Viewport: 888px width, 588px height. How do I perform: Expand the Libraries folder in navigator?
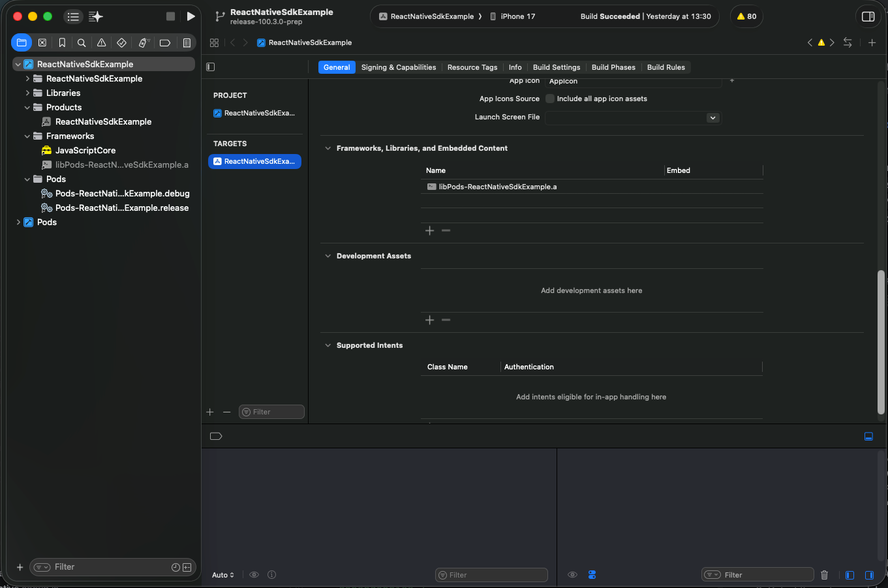[x=27, y=93]
